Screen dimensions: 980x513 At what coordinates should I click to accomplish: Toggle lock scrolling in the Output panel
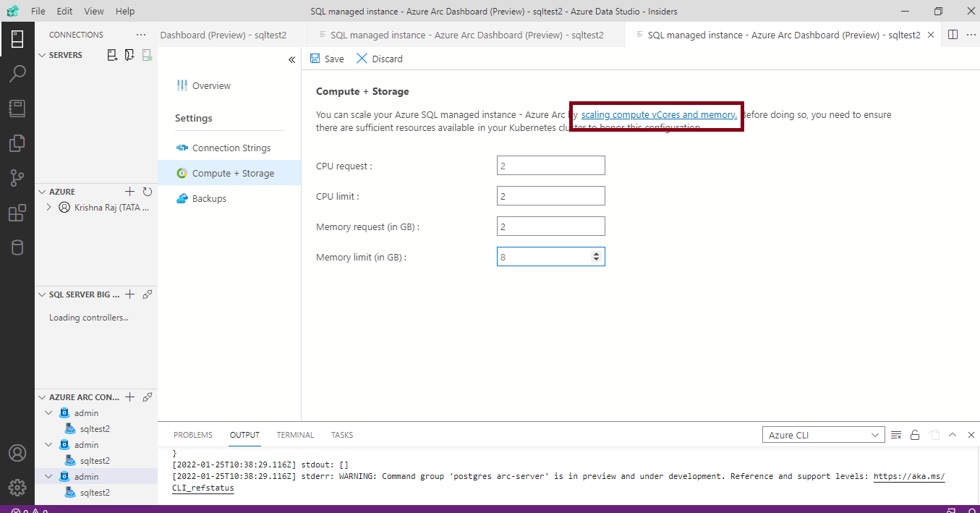click(915, 434)
